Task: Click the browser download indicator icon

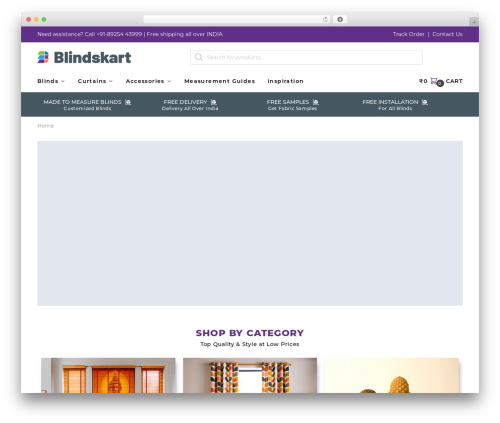Action: (x=340, y=20)
